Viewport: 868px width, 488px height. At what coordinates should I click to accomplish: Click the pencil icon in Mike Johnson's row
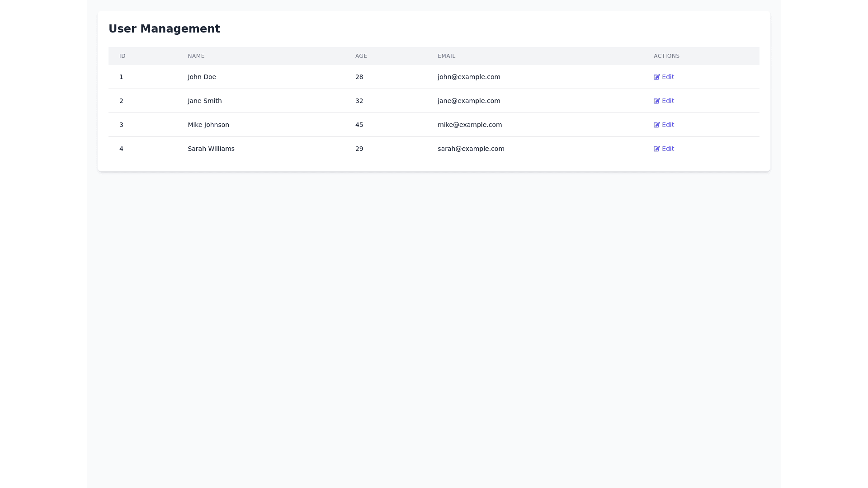tap(656, 125)
